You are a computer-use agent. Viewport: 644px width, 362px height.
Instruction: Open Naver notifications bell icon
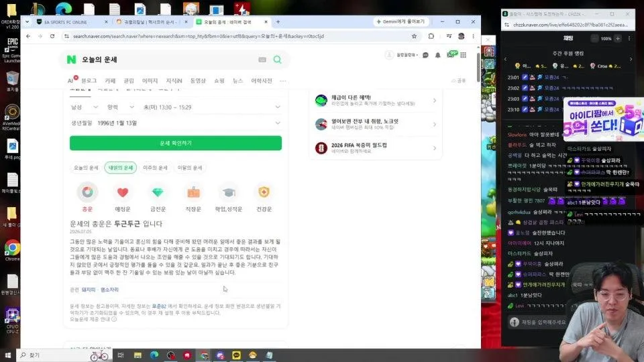pyautogui.click(x=438, y=55)
